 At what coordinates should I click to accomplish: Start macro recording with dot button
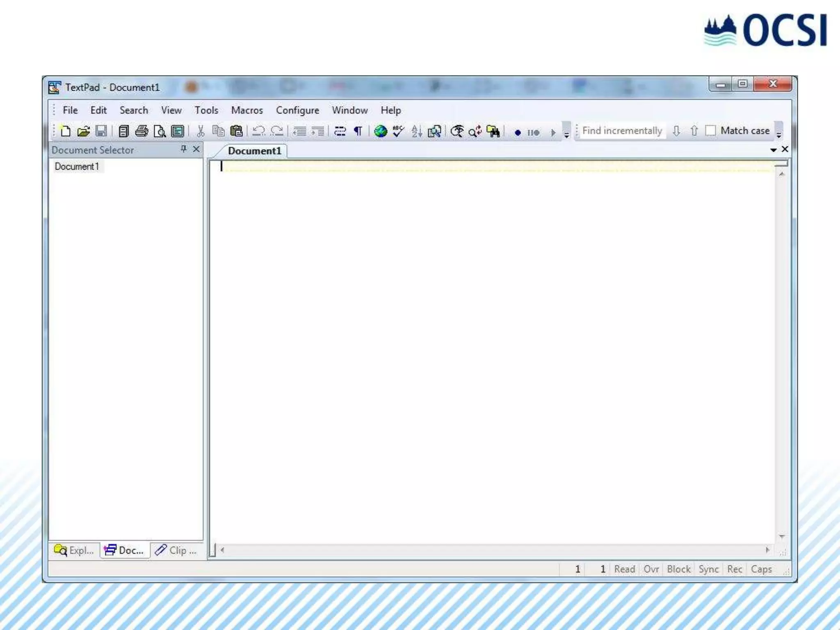click(518, 132)
